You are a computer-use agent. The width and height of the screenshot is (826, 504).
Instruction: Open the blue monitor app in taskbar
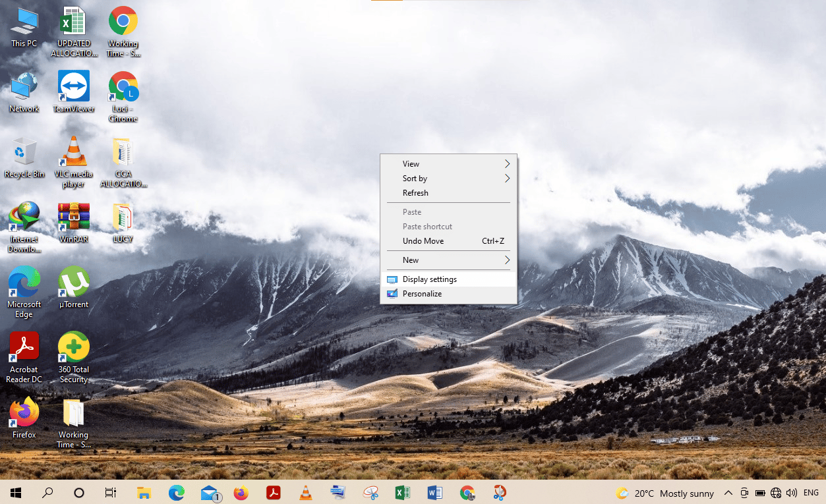point(338,492)
